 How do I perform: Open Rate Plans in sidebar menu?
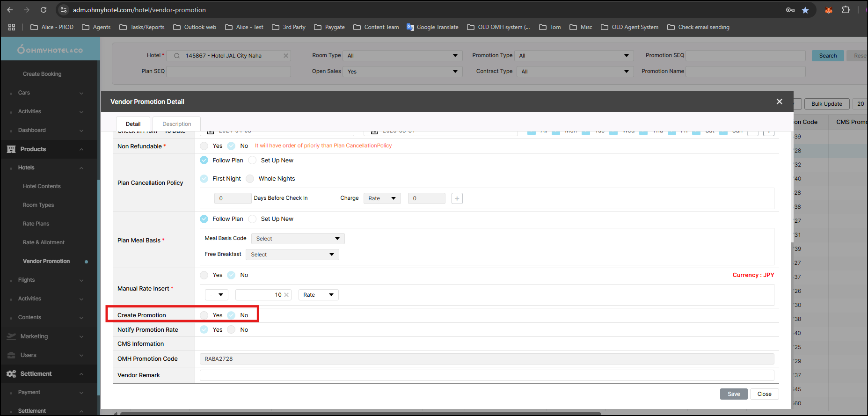point(36,224)
